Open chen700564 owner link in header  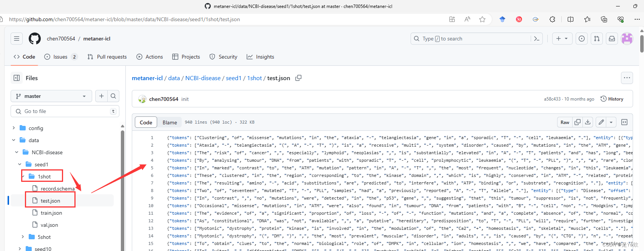pyautogui.click(x=61, y=39)
